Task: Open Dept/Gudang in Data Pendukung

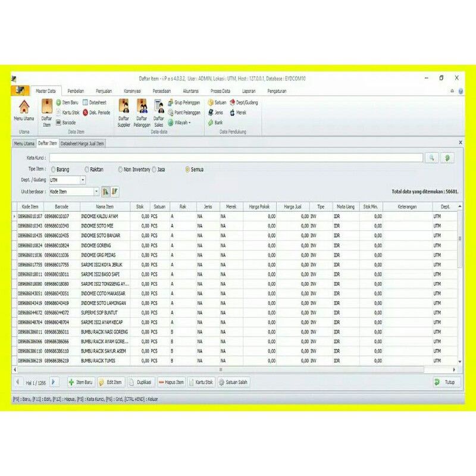Action: [244, 102]
